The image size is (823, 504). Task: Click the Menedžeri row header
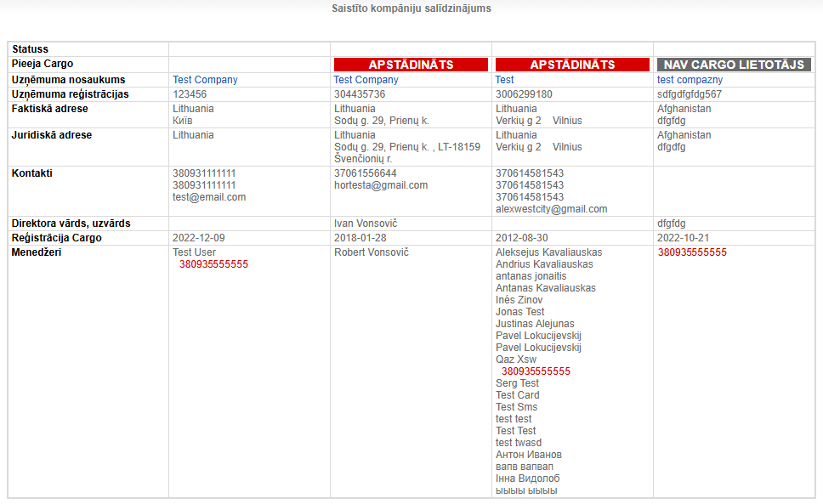(x=37, y=252)
